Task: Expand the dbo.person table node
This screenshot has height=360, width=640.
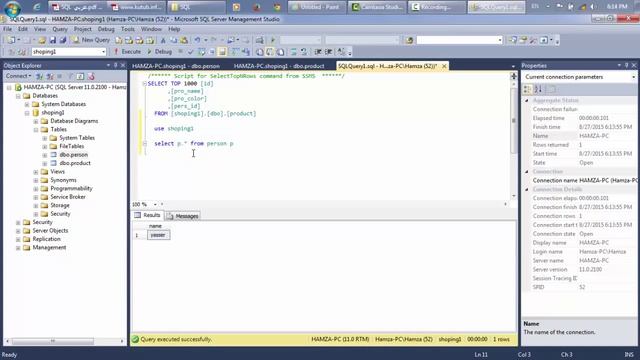Action: point(44,155)
